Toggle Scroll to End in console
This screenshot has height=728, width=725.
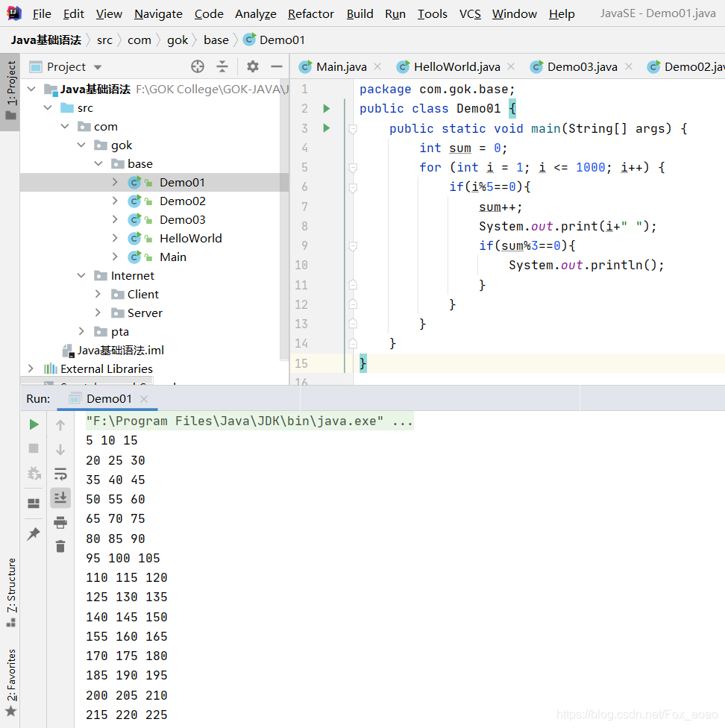pos(60,498)
